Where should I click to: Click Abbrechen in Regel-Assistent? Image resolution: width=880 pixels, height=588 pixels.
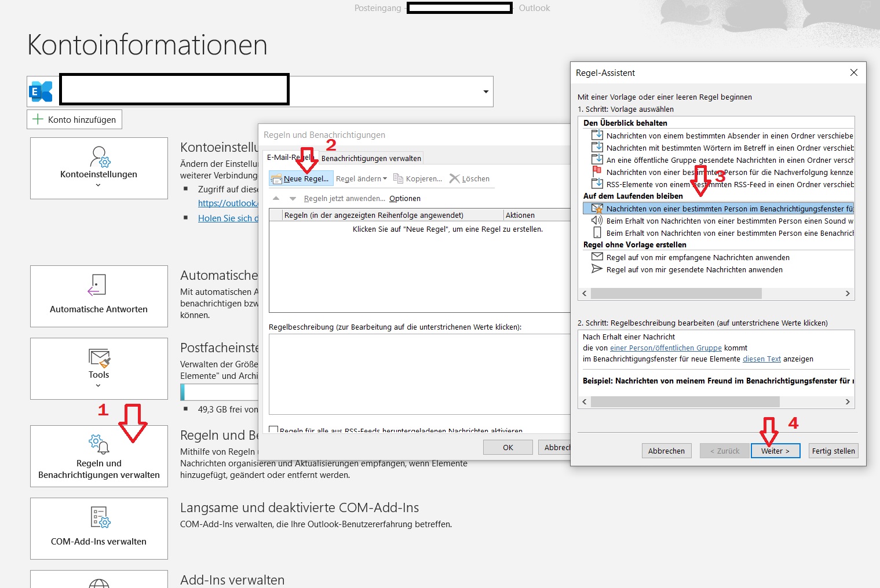(666, 451)
